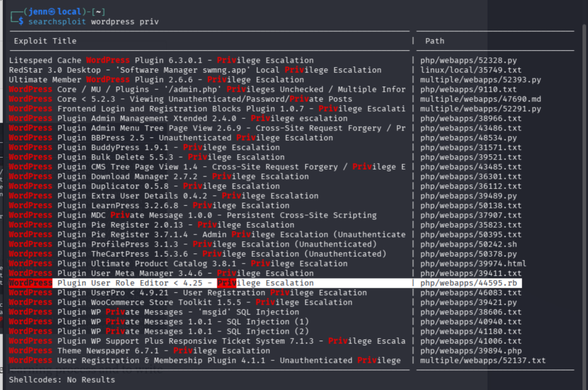Click the path php/webapps/50378.py
The image size is (588, 390).
click(468, 254)
